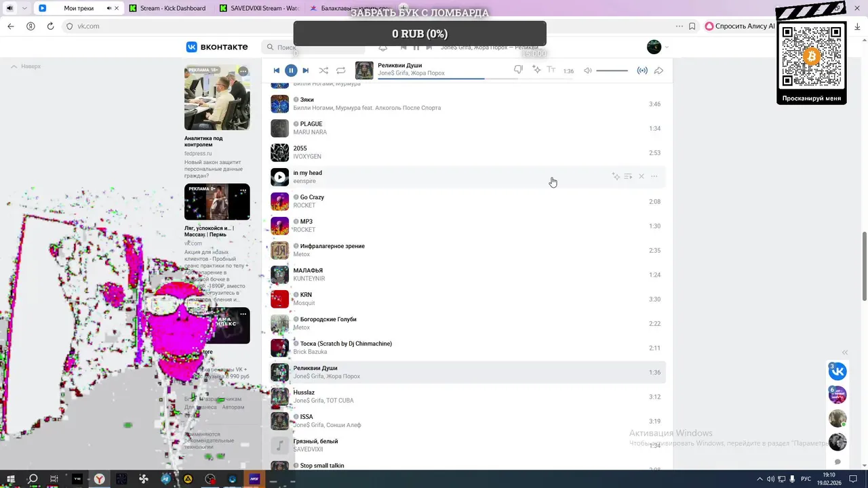Viewport: 868px width, 488px height.
Task: Open Yandex Browser from taskbar
Action: 99,479
